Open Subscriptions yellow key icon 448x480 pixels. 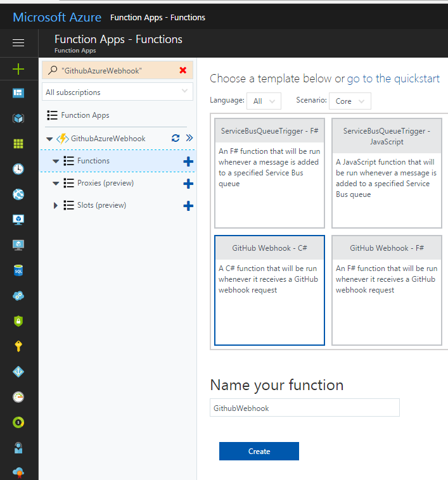tap(18, 346)
